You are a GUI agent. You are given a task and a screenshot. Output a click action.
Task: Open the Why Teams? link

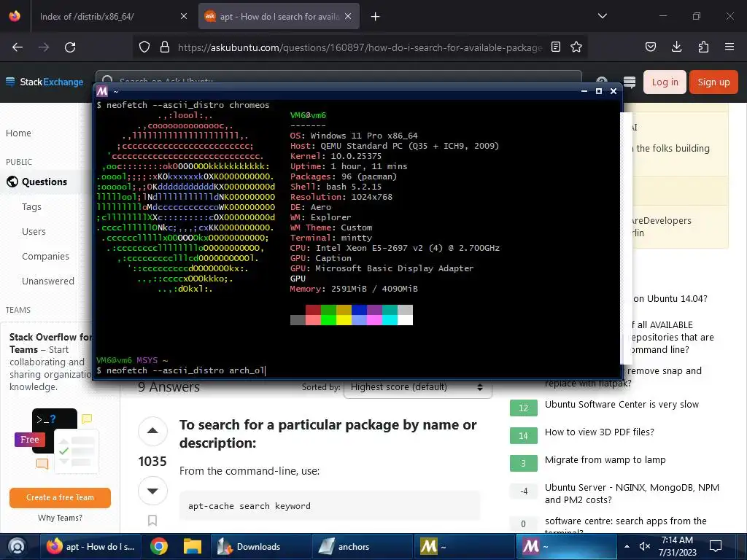[x=60, y=518]
